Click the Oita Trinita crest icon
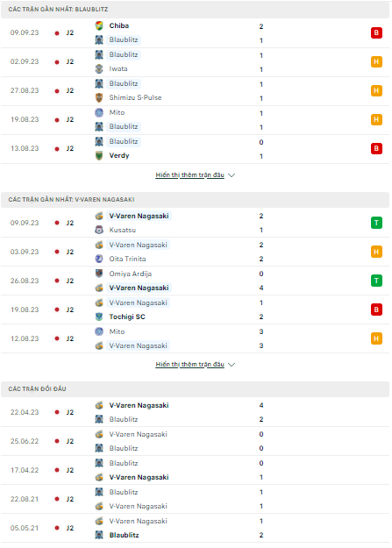The image size is (392, 548). [99, 259]
